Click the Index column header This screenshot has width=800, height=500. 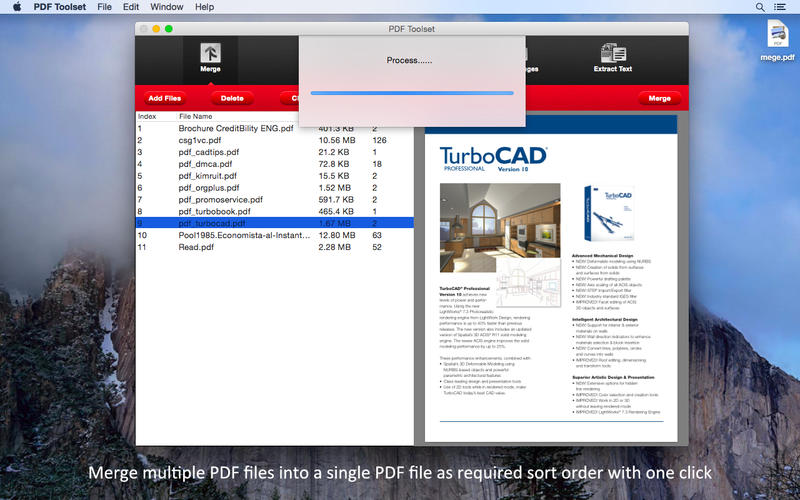click(147, 116)
